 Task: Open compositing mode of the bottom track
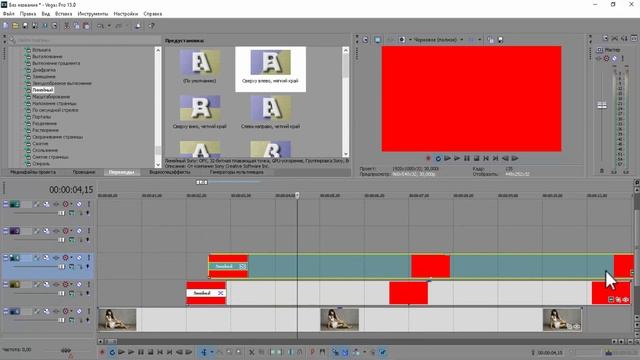(71, 320)
